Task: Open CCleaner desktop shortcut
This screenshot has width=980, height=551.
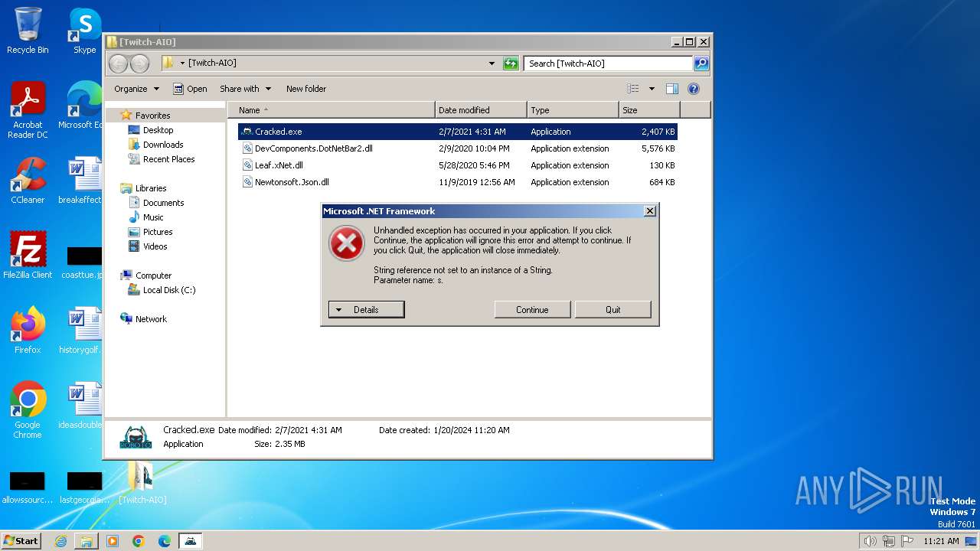Action: tap(28, 181)
